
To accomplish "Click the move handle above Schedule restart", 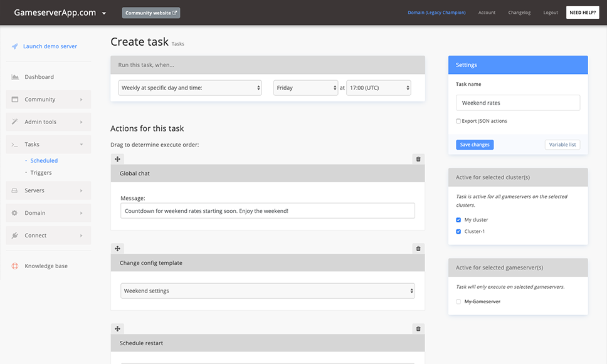I will 117,329.
